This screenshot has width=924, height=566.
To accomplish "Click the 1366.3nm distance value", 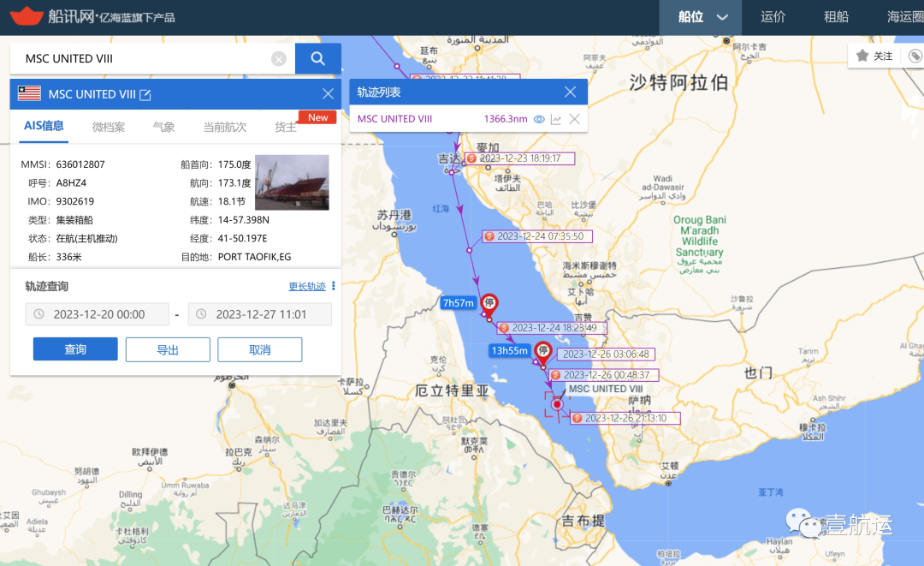I will coord(506,119).
